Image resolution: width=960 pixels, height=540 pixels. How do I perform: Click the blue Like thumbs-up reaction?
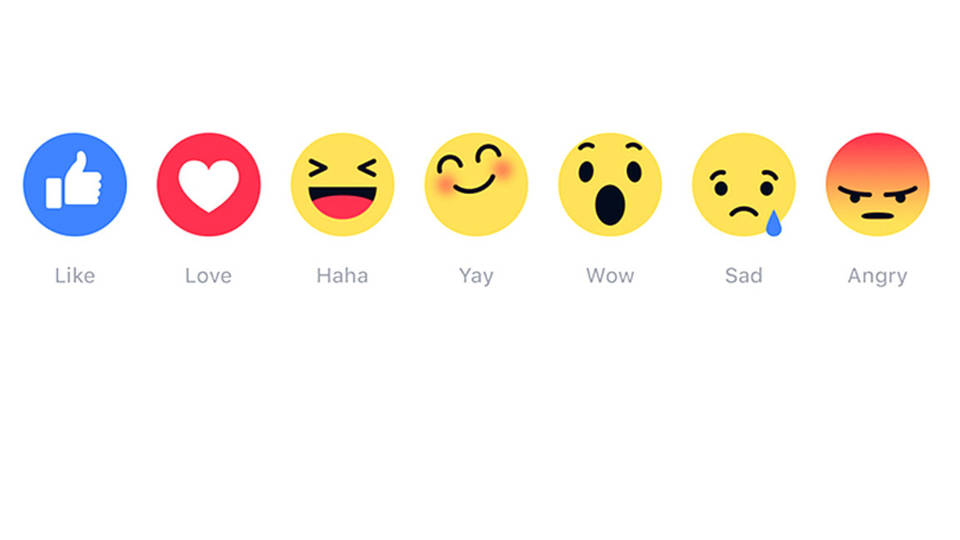(75, 184)
